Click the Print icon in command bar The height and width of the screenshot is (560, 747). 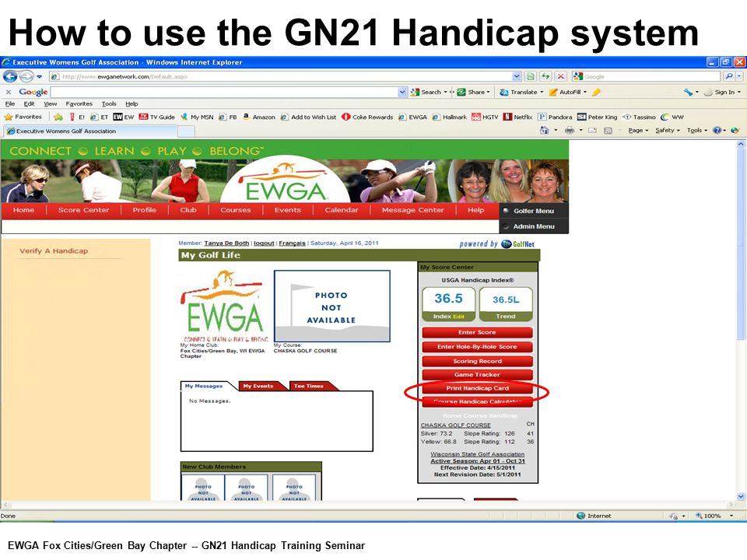pyautogui.click(x=570, y=131)
